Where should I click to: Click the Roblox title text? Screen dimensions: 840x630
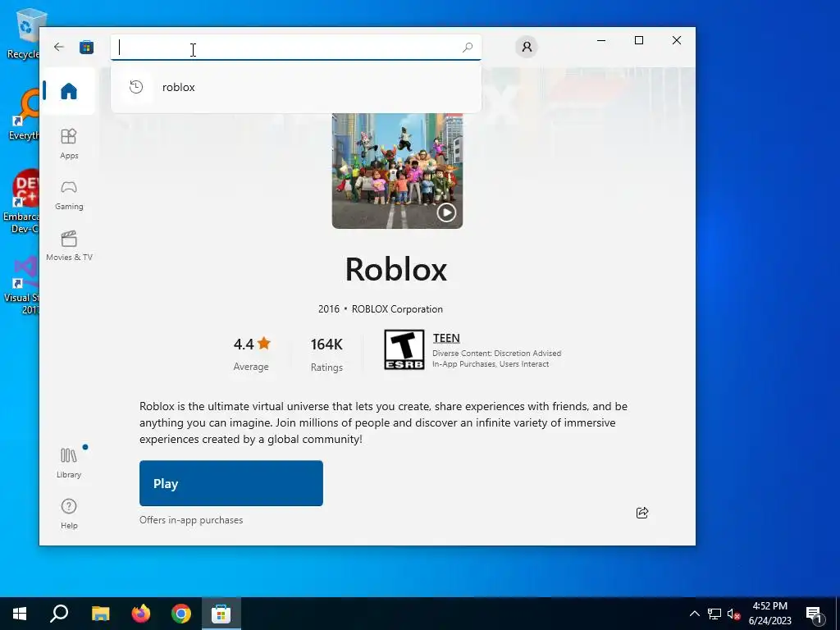(396, 269)
